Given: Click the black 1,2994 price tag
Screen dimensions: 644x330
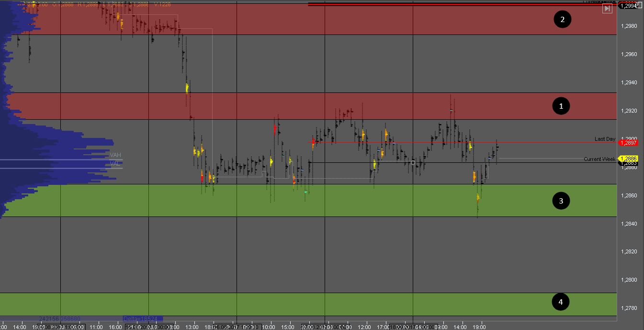Looking at the screenshot, I should coord(629,6).
